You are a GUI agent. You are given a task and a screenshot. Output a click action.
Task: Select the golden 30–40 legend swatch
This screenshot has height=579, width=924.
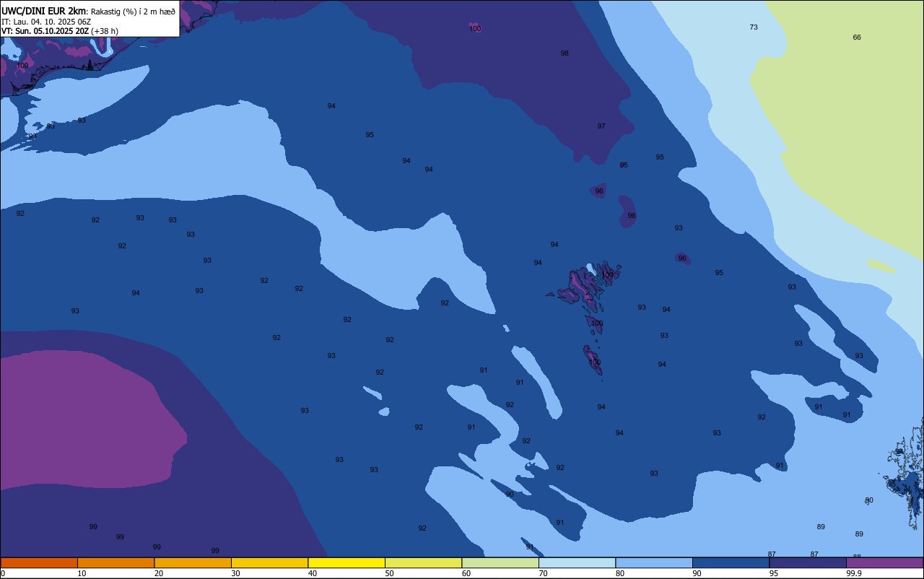tap(269, 562)
